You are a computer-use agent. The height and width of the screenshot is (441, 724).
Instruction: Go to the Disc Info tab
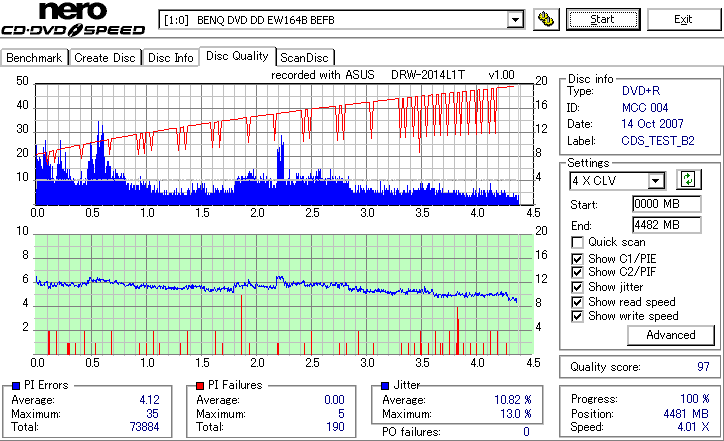click(170, 58)
